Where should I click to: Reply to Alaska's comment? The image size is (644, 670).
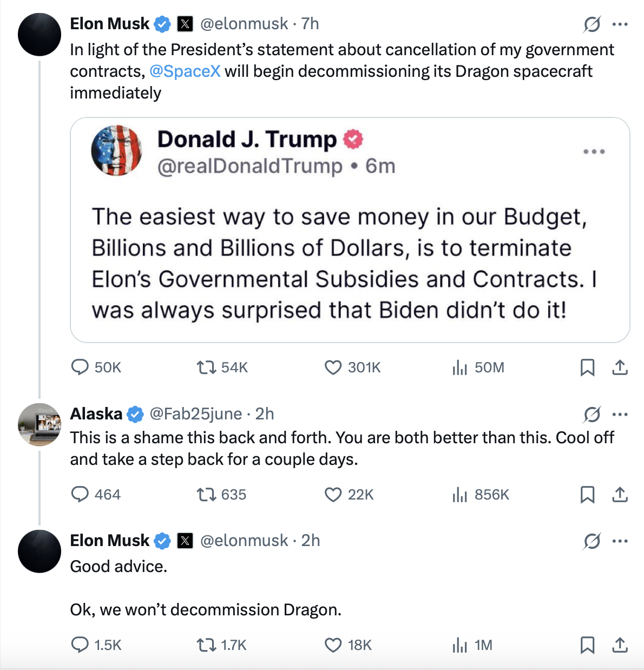[80, 494]
